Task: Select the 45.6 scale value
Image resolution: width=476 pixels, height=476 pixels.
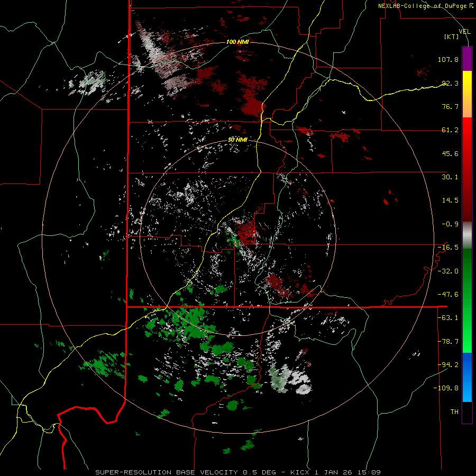Action: coord(450,153)
